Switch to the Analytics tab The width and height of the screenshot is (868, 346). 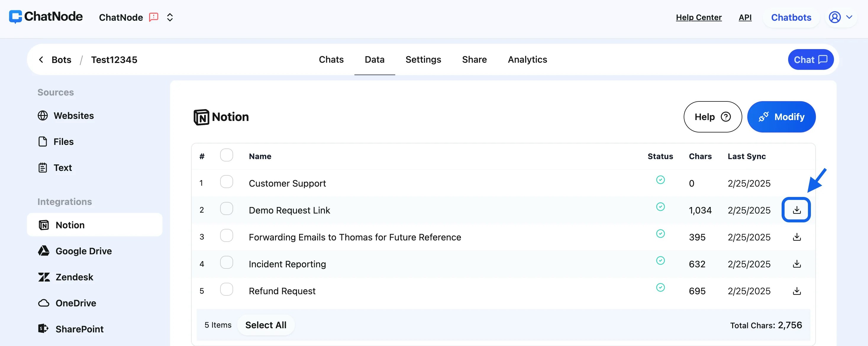[527, 59]
